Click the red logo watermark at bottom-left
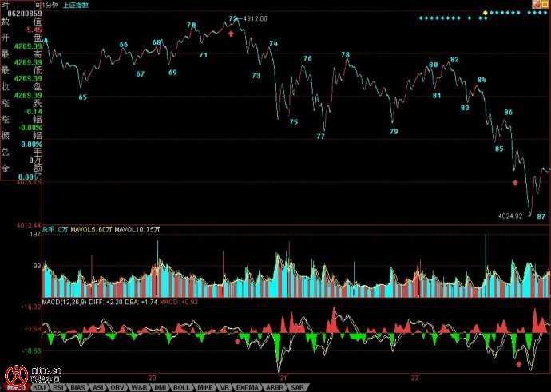551x392 pixels. point(16,377)
